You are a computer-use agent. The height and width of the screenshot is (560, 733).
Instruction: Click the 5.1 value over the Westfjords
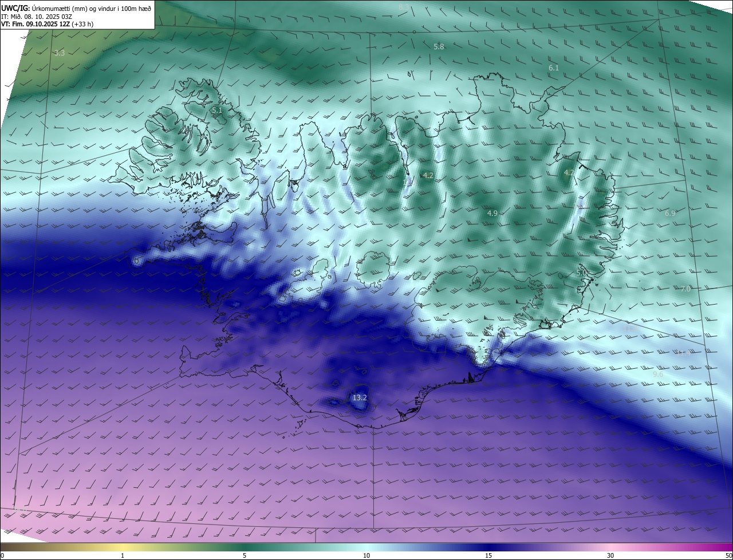point(217,109)
